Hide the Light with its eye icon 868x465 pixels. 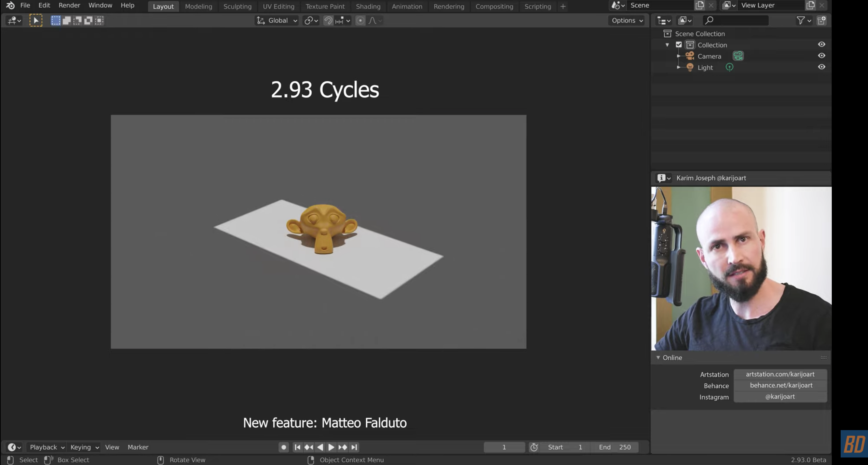pyautogui.click(x=822, y=67)
